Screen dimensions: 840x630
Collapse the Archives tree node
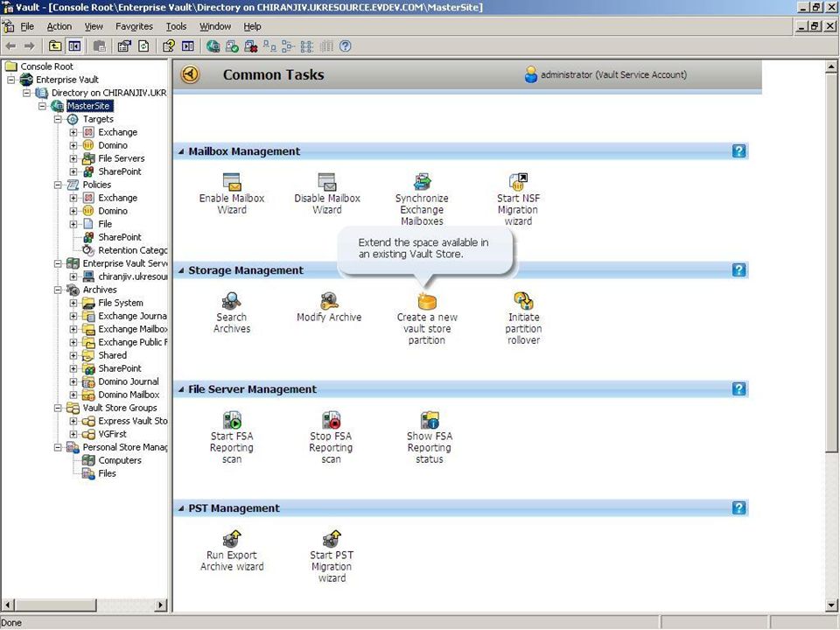tap(58, 290)
